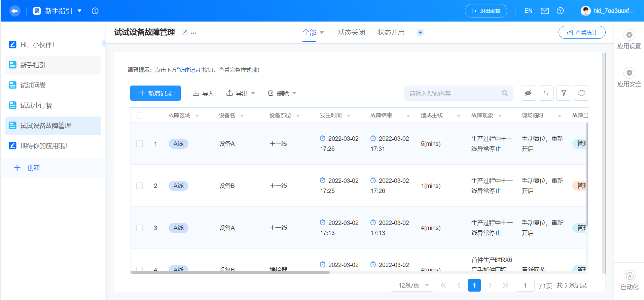Expand the 新手指引 app dropdown
Screen dimensions: 644x300
[79, 11]
